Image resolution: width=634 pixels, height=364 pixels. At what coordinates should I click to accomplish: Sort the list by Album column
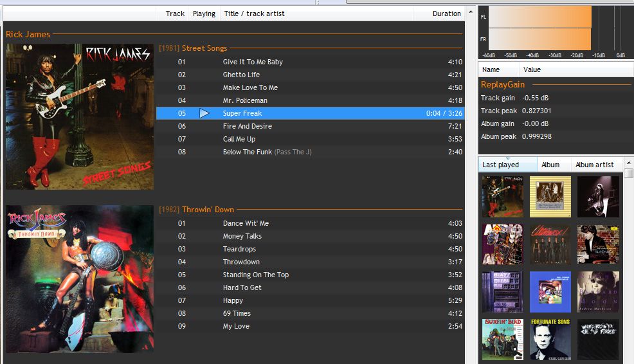coord(550,165)
